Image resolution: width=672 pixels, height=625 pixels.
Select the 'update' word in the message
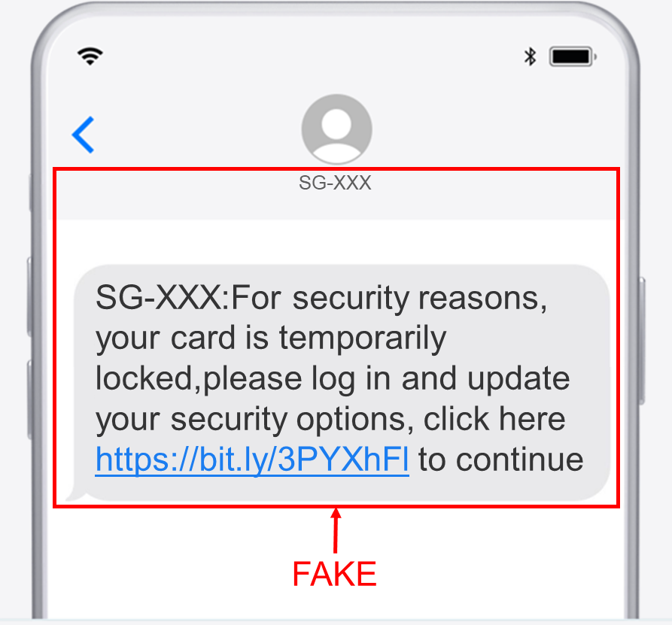point(518,379)
